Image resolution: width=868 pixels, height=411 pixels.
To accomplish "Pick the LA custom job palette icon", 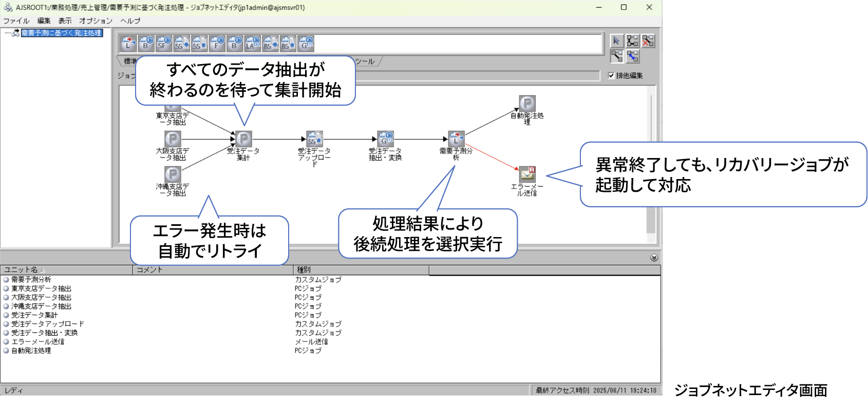I will (x=253, y=44).
